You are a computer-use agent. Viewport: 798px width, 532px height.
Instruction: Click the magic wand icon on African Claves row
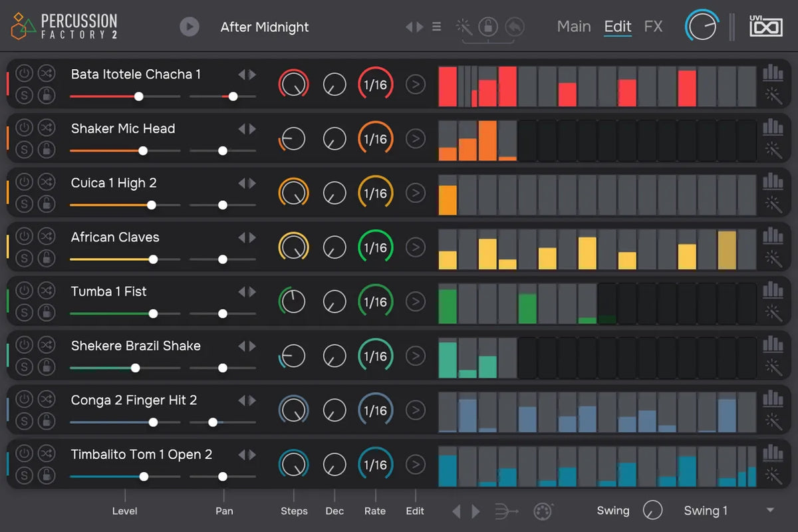(x=773, y=259)
